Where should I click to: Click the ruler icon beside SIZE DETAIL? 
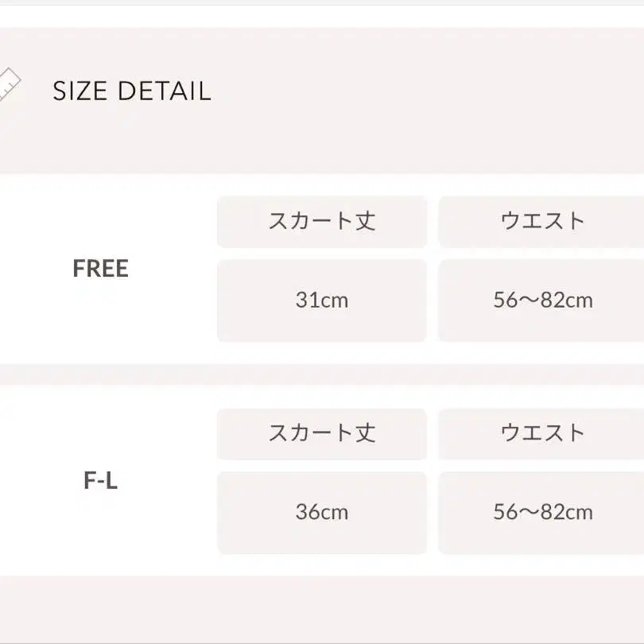10,84
